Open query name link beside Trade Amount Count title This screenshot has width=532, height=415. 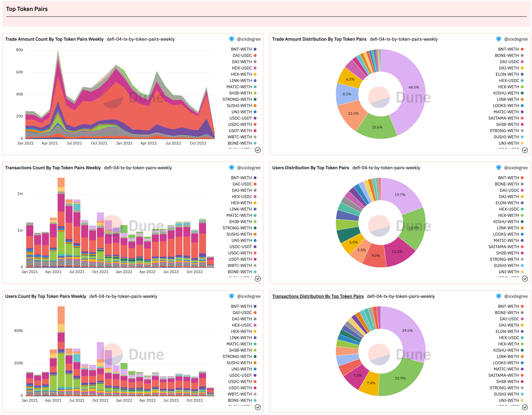(x=141, y=39)
